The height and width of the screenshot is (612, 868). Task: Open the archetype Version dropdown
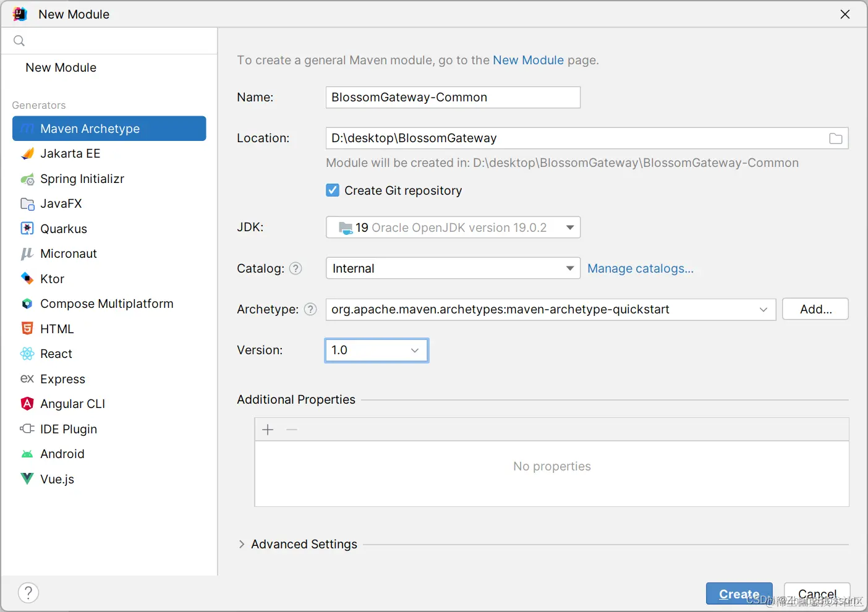tap(414, 351)
